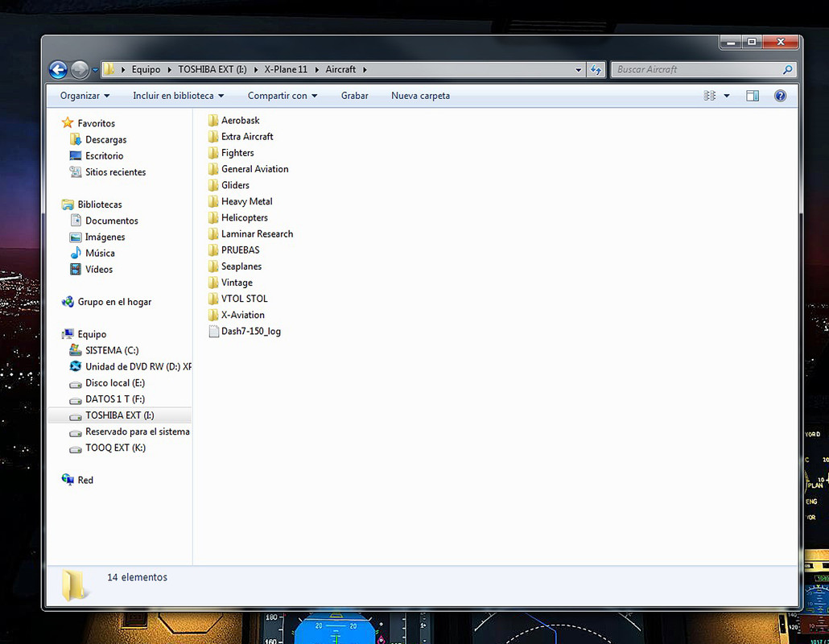Open Sitios recientes in the sidebar

(115, 171)
